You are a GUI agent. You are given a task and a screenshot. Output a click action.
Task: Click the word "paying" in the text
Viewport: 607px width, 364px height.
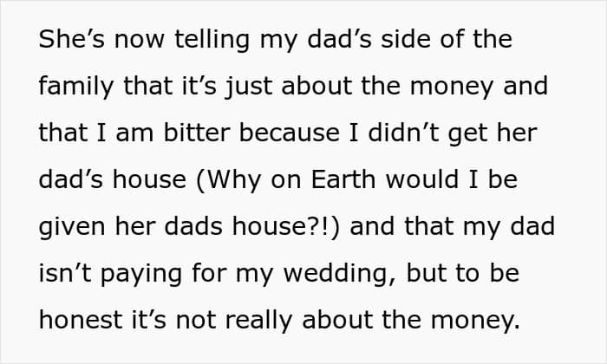[x=141, y=275]
